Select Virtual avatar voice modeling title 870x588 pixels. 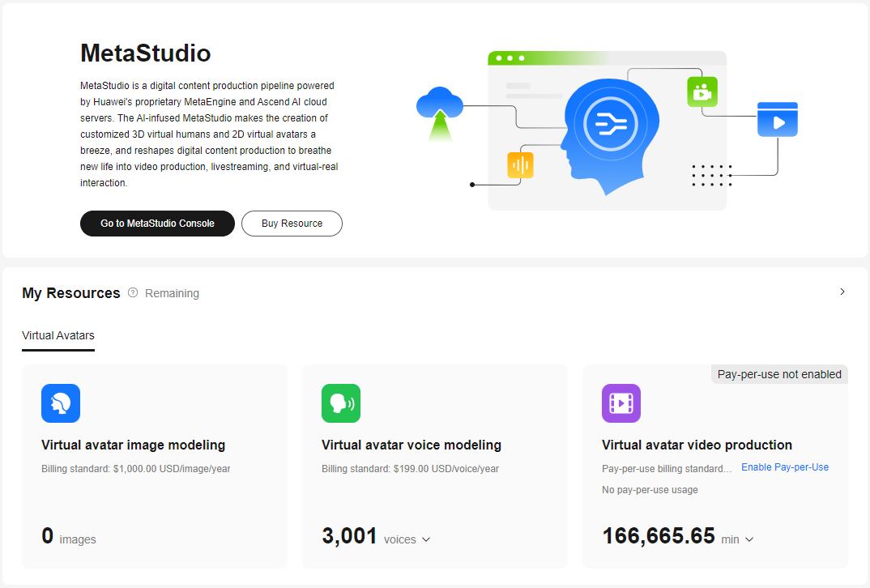[412, 445]
